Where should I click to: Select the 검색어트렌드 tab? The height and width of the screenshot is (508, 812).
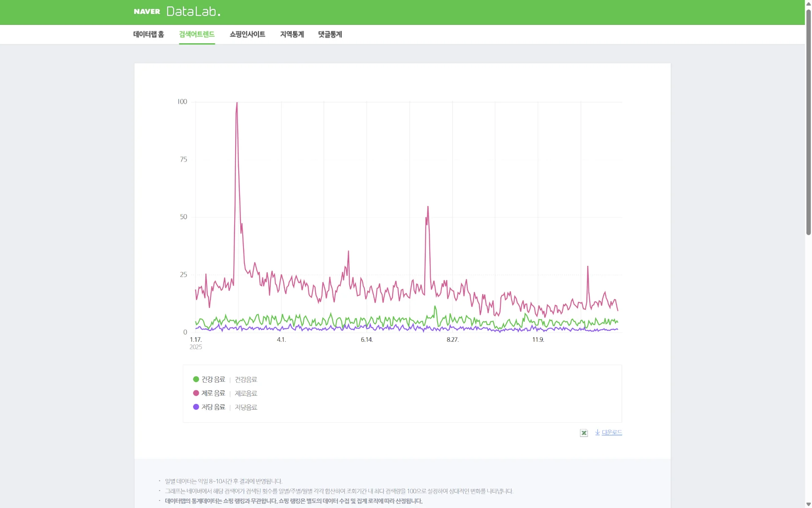(x=197, y=34)
